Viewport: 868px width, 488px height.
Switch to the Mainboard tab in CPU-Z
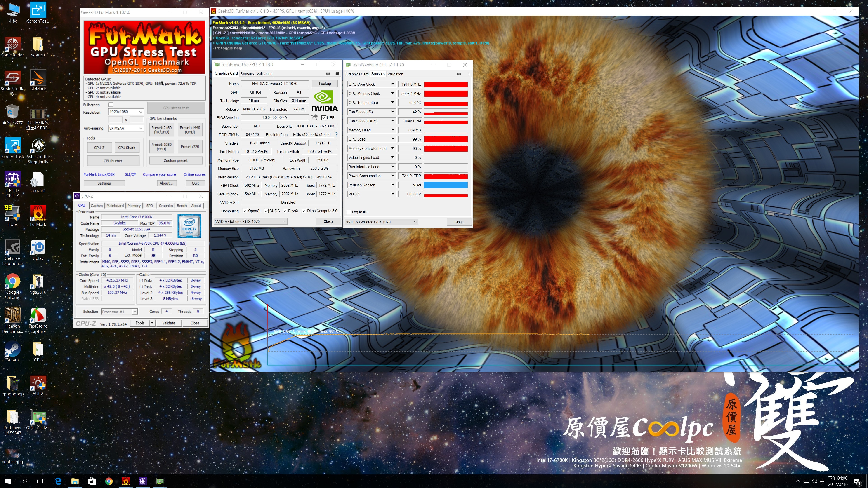(x=115, y=205)
